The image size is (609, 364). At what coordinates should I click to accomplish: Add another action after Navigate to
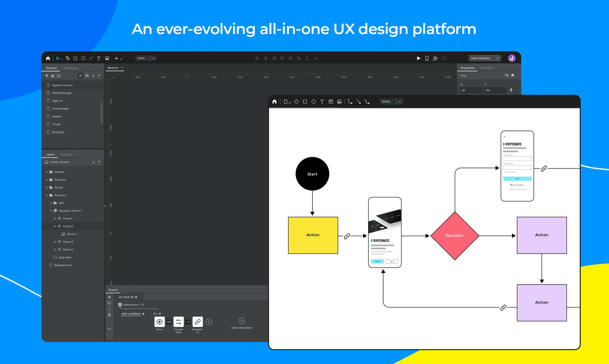pyautogui.click(x=209, y=322)
